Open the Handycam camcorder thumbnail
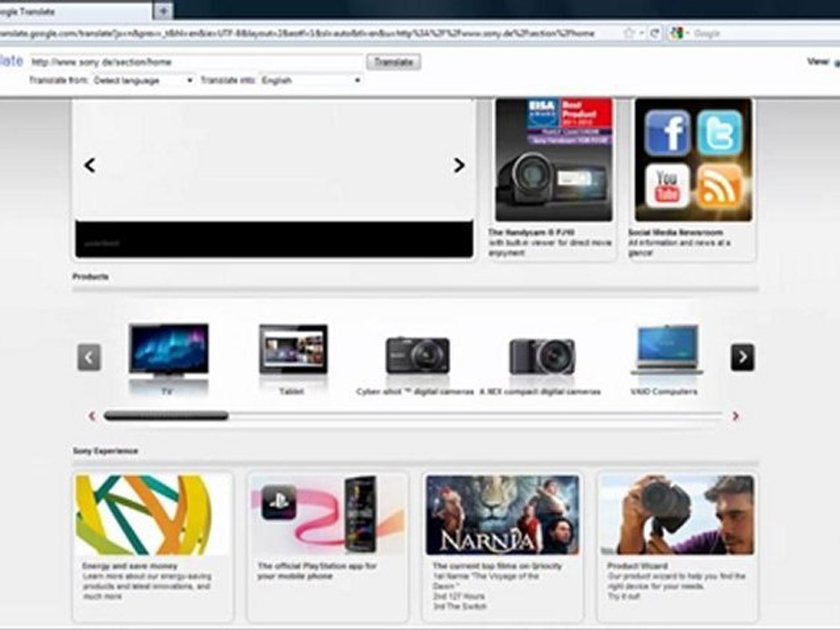The image size is (840, 630). pyautogui.click(x=554, y=160)
